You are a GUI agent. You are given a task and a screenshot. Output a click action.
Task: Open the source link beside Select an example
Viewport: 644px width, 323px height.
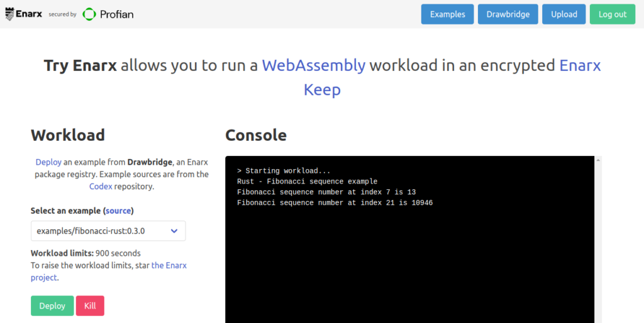click(x=119, y=211)
